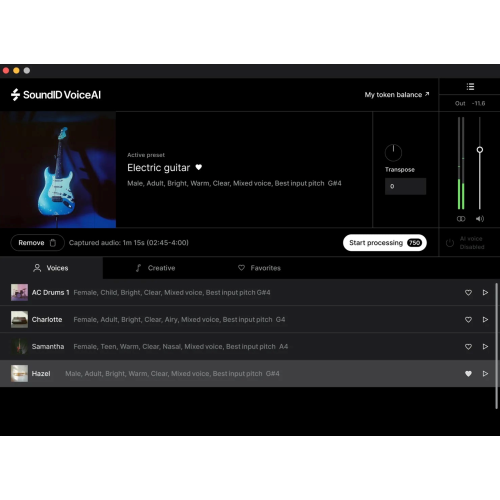Click the Electric guitar preset artwork
This screenshot has height=500, width=500.
tap(58, 170)
